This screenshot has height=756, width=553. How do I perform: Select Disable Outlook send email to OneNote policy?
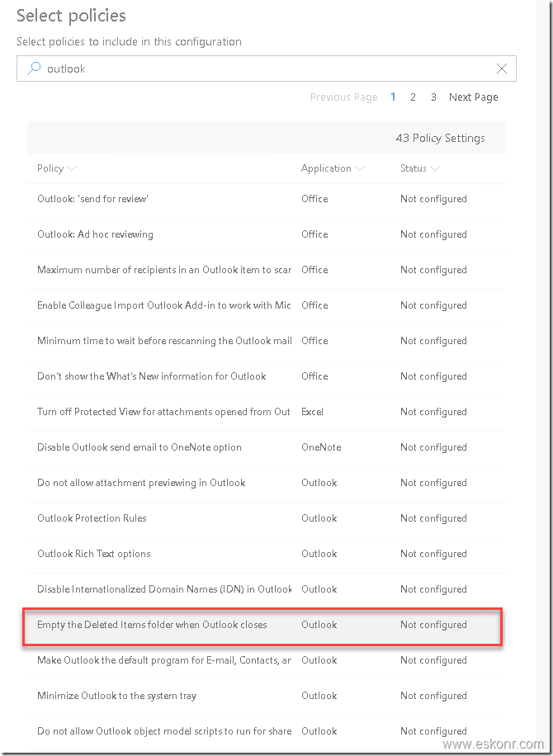[266, 447]
